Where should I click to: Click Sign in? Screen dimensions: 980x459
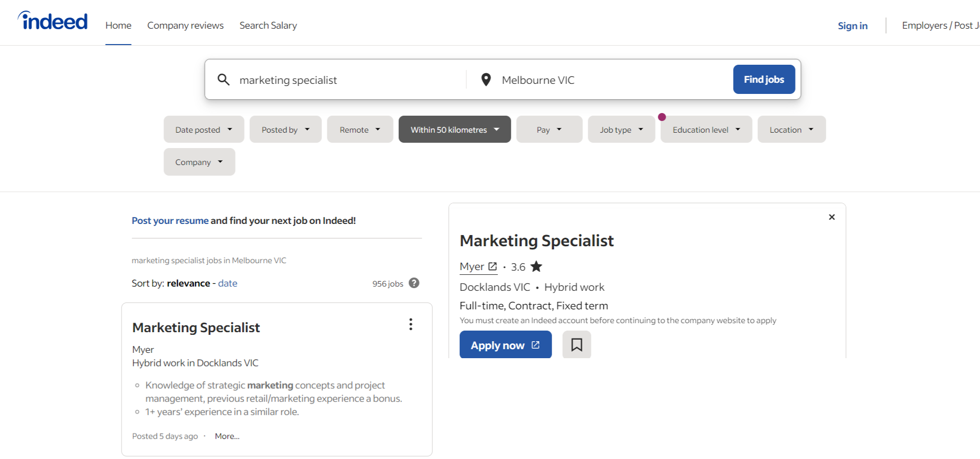[x=852, y=25]
